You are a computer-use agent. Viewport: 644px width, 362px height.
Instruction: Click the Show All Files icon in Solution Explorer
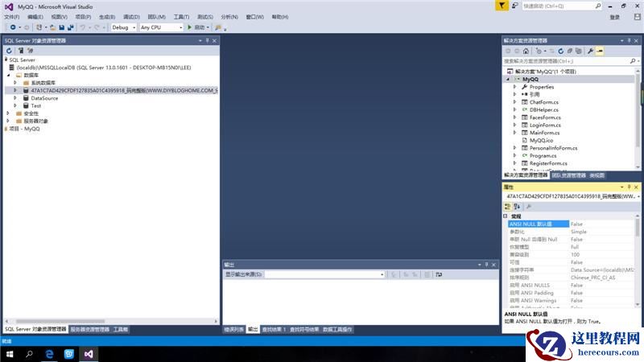[x=579, y=51]
